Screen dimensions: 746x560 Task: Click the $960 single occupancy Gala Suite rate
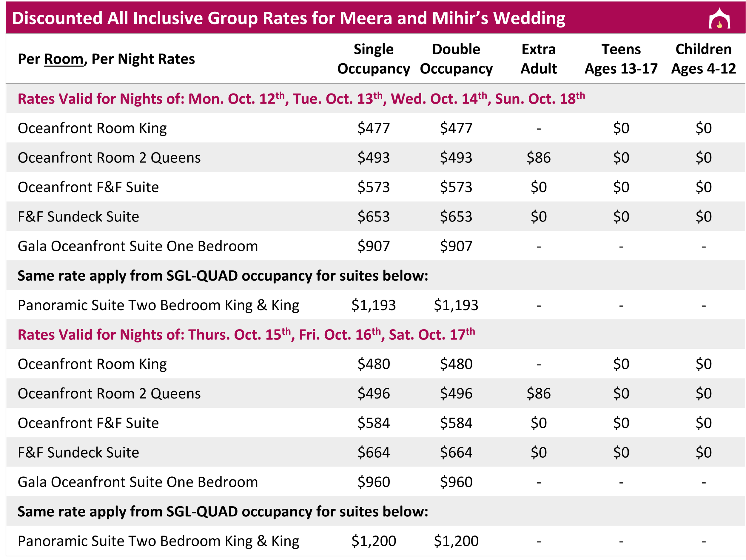click(x=373, y=482)
